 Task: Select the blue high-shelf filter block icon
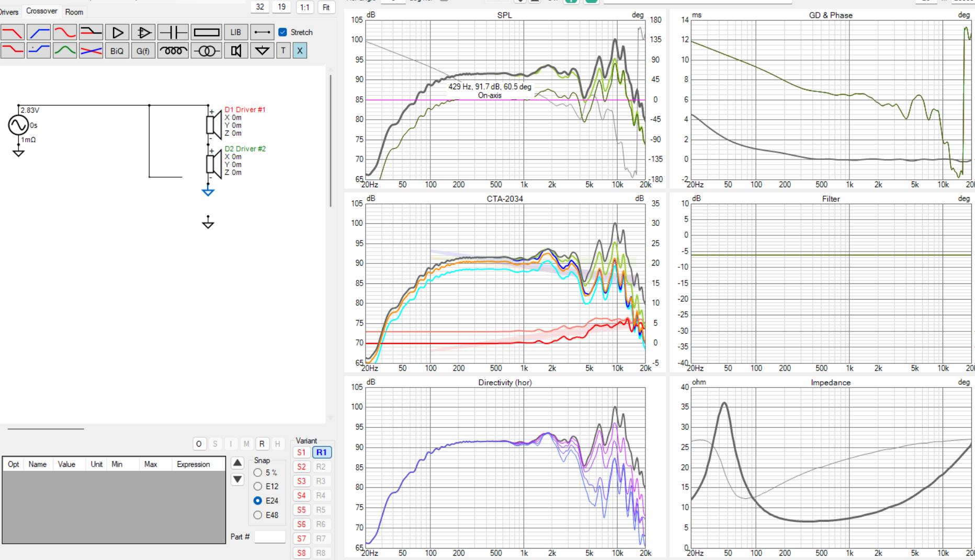pyautogui.click(x=39, y=50)
